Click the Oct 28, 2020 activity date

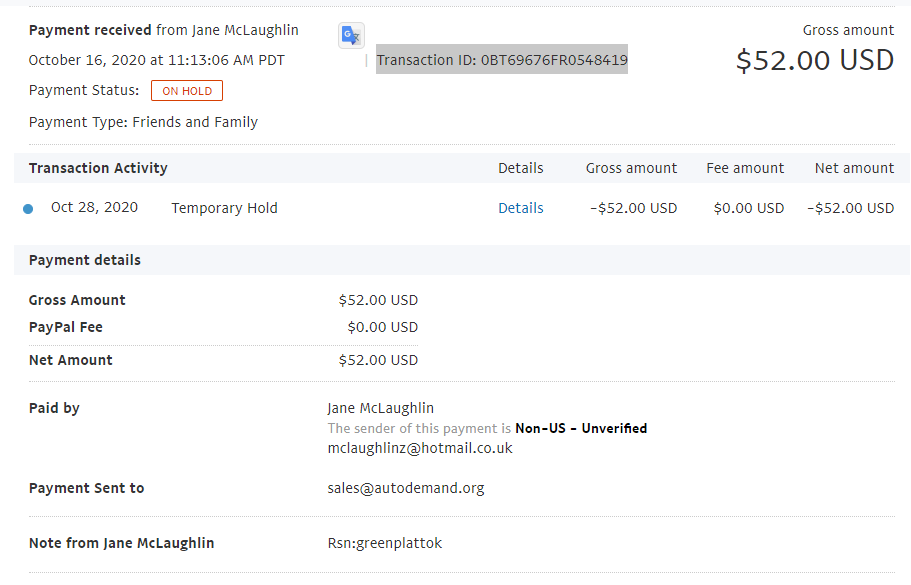point(94,207)
